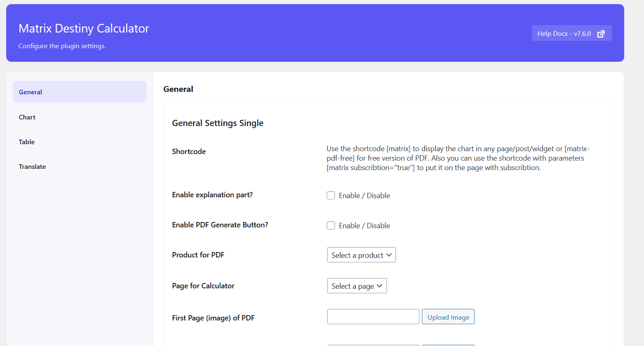
Task: Click the Matrix Destiny Calculator title
Action: 84,28
